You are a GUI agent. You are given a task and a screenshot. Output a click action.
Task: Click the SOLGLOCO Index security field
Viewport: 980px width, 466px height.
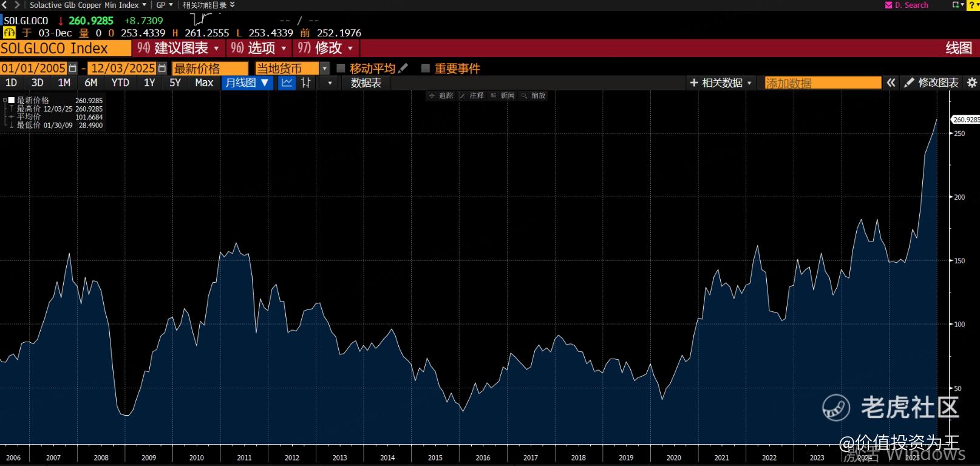click(x=66, y=48)
